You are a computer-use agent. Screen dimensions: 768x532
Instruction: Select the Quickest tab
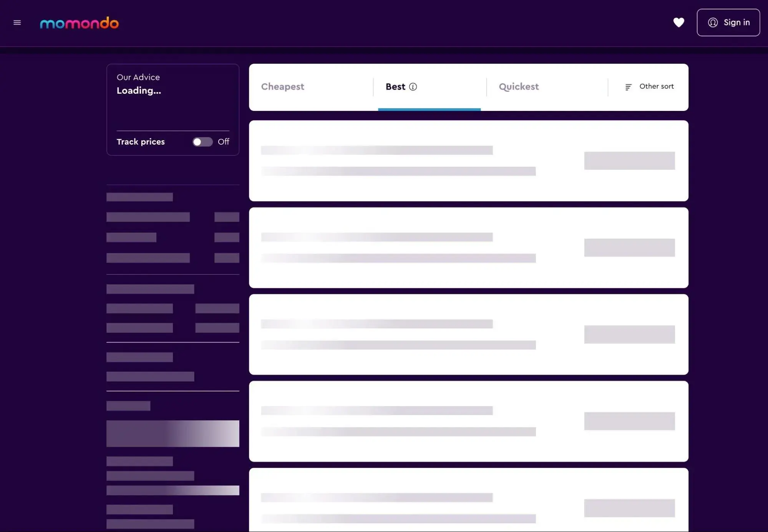coord(519,87)
